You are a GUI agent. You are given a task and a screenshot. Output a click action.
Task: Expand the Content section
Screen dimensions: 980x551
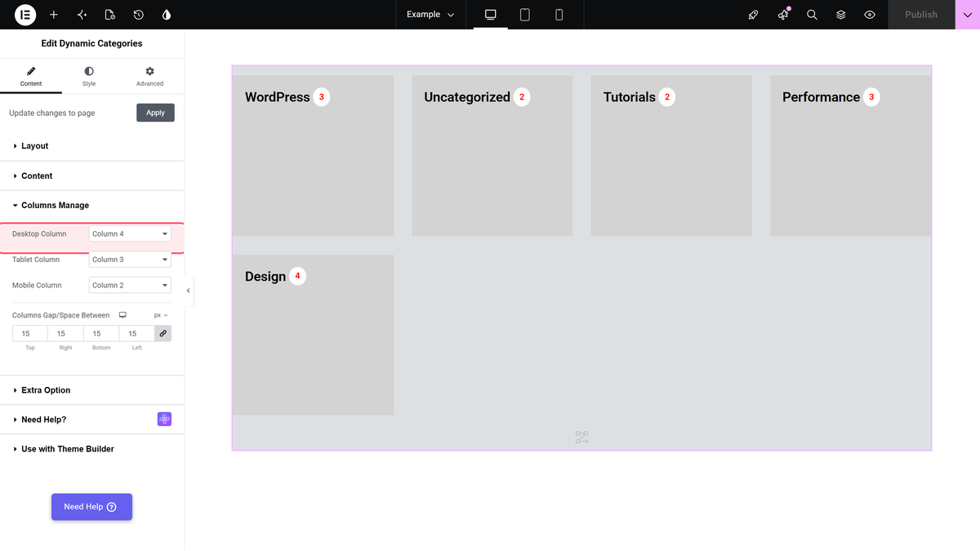coord(91,176)
